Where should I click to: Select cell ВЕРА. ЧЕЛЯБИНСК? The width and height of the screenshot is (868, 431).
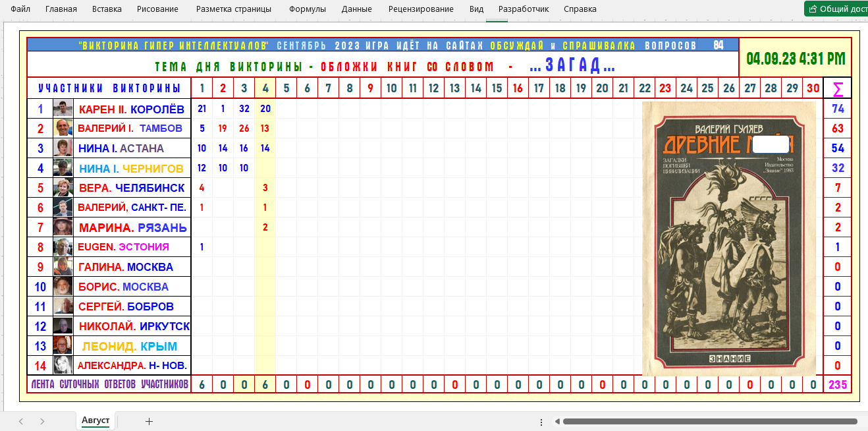(132, 188)
